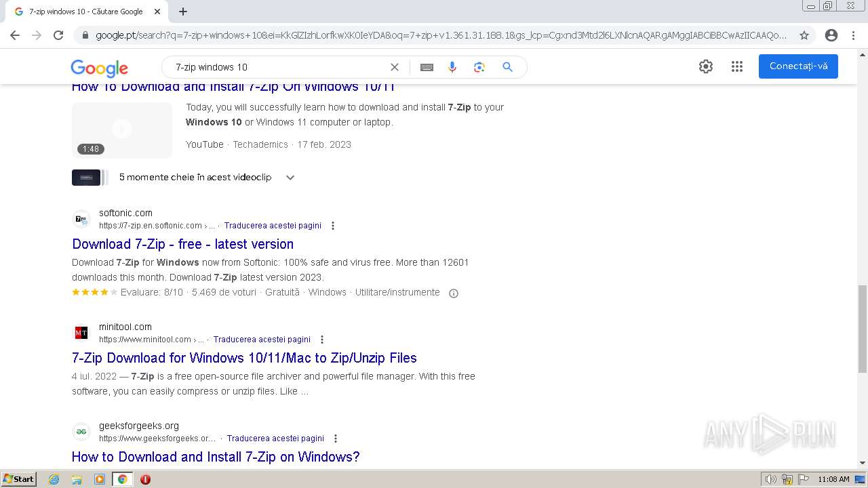The height and width of the screenshot is (488, 868).
Task: Open Traducerea acestei pagini for minitool
Action: [x=262, y=340]
